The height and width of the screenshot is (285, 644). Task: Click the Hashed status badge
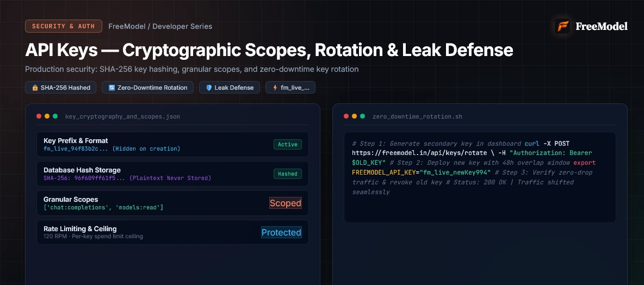click(288, 174)
